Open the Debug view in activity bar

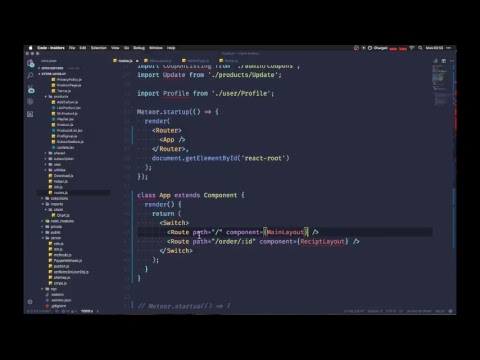[30, 101]
